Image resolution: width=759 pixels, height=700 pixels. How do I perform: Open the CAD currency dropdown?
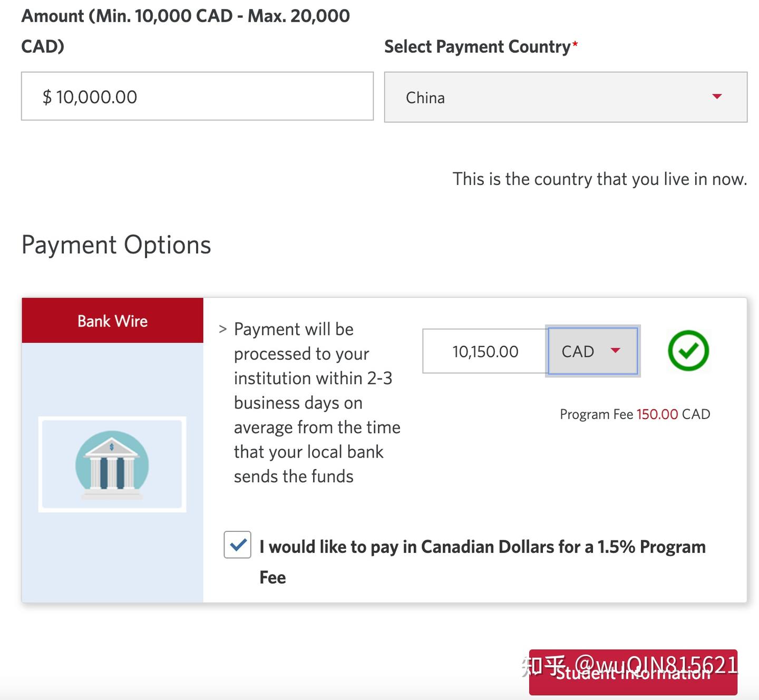pyautogui.click(x=592, y=351)
